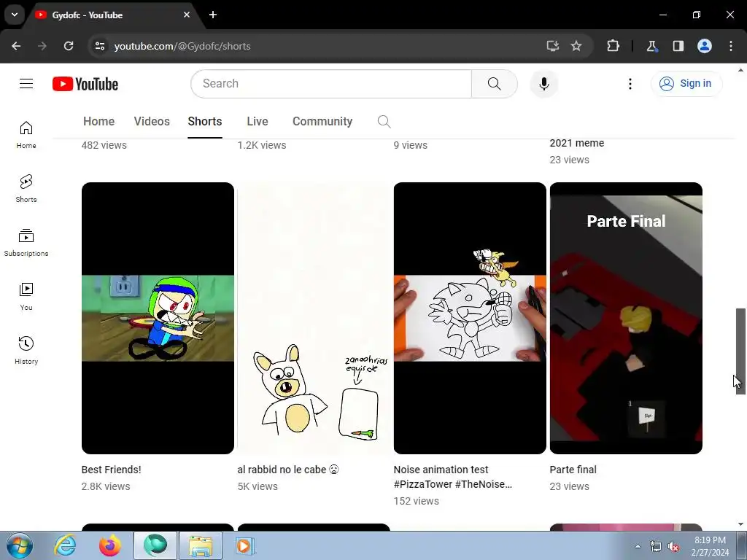Open the network tray icon

(x=656, y=546)
